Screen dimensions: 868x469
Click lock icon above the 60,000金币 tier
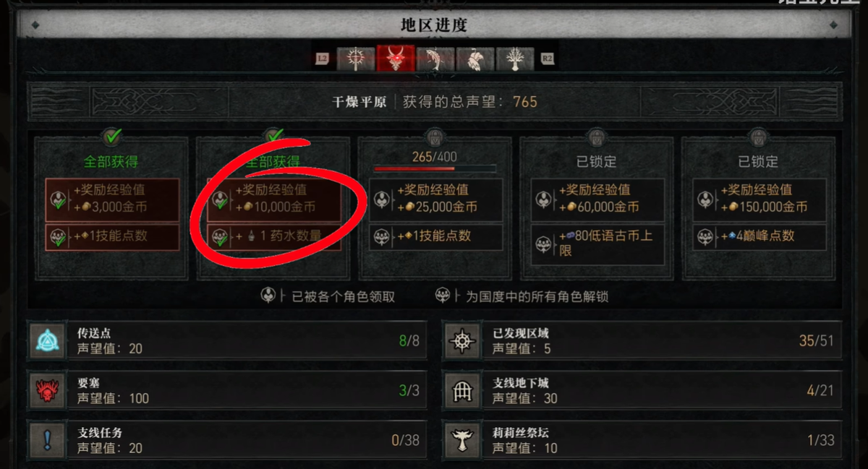pos(597,137)
